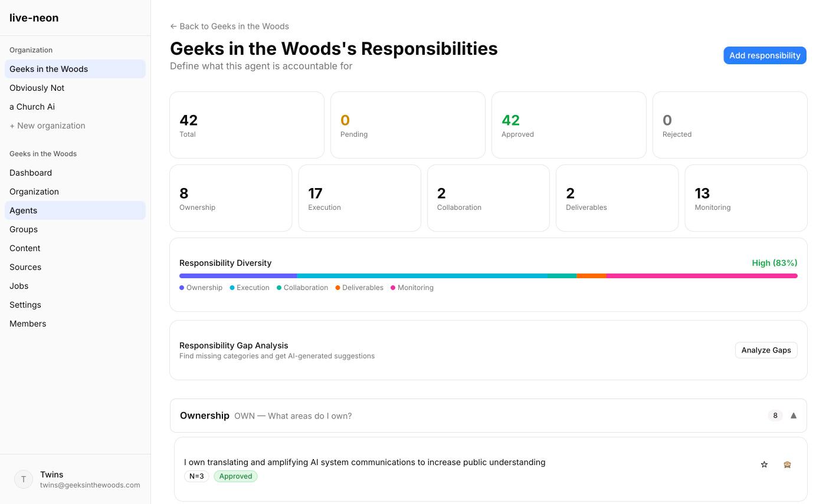Open the Dashboard menu item

(x=31, y=173)
